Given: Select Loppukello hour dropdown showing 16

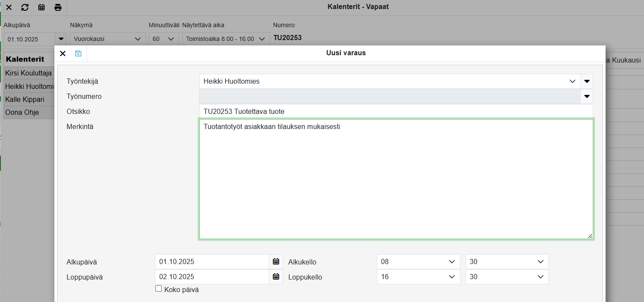Looking at the screenshot, I should [418, 277].
